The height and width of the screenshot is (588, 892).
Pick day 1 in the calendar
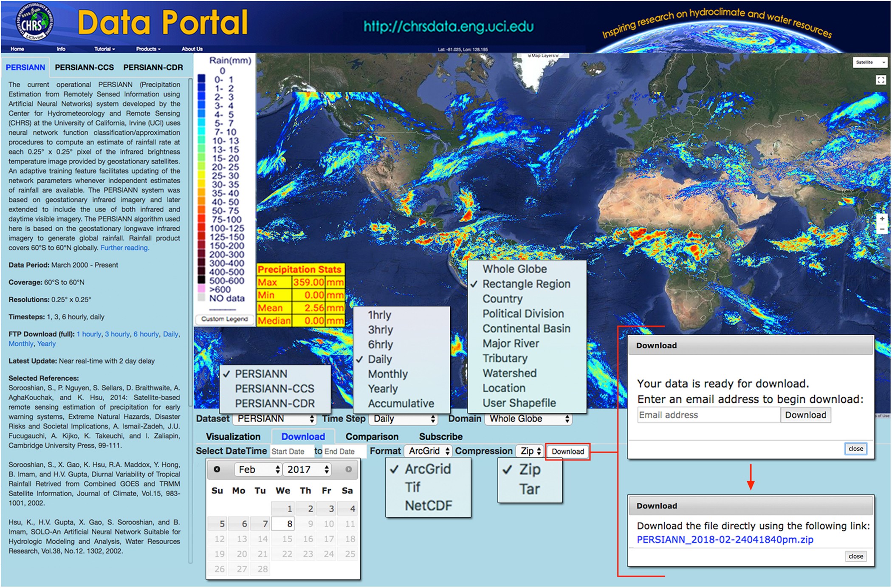coord(282,509)
